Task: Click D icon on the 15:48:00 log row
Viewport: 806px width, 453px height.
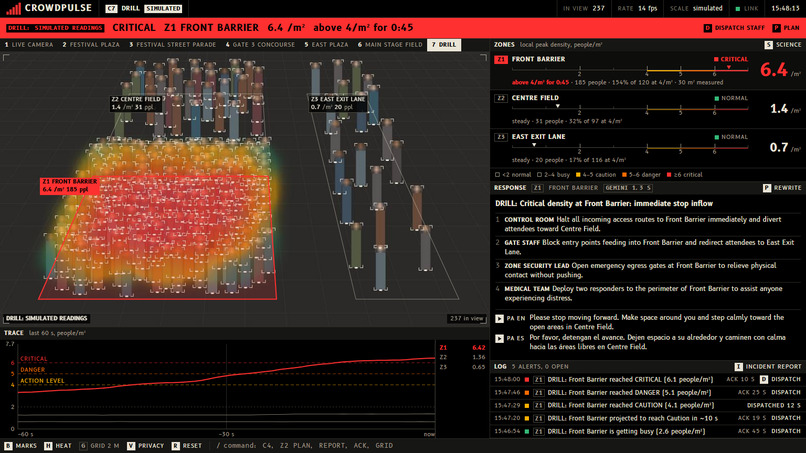Action: pyautogui.click(x=764, y=379)
